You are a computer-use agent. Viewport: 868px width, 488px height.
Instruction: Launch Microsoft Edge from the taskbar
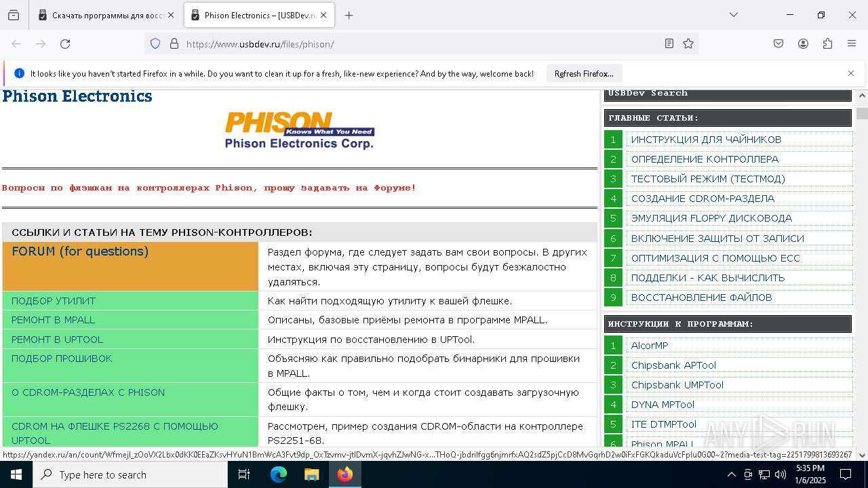(279, 474)
